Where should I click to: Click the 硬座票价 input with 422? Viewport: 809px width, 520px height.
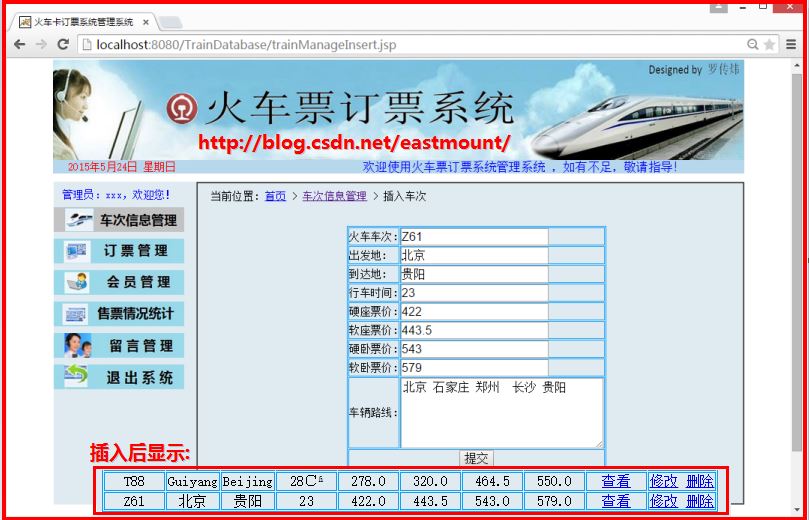click(474, 312)
